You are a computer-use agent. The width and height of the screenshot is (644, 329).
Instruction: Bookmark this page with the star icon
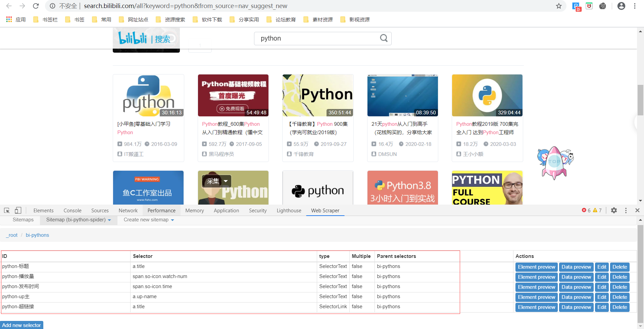pos(559,6)
